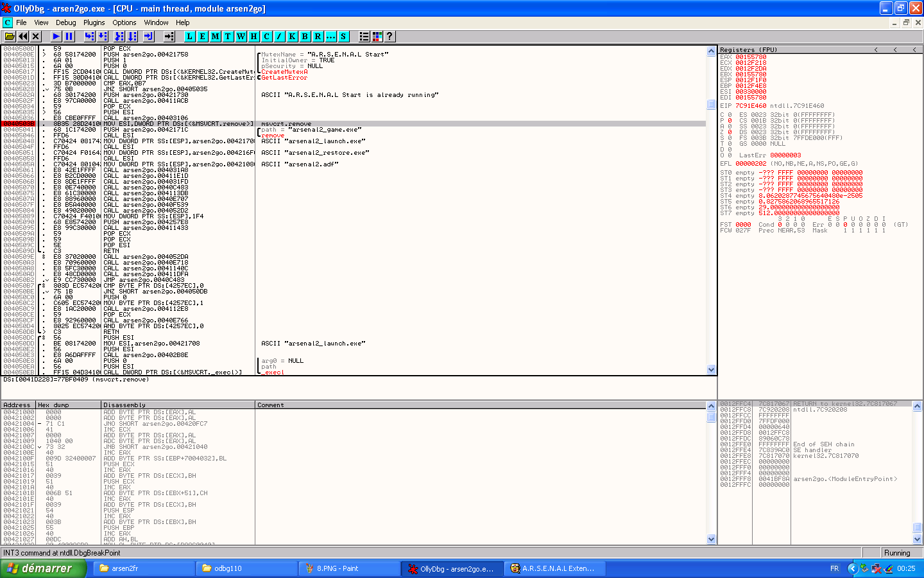Click the CPU window C icon in the menu bar
Viewport: 924px width, 578px height.
(x=8, y=22)
